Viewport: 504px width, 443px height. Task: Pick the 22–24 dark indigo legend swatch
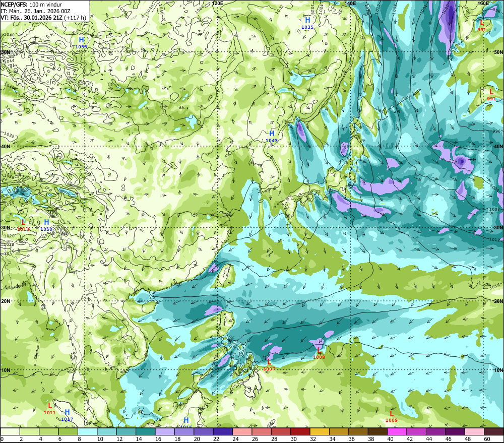coord(223,431)
